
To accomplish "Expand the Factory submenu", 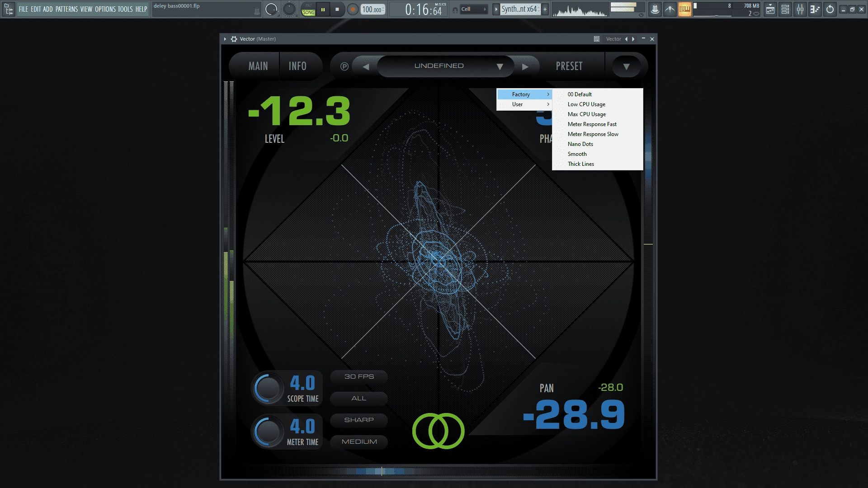I will (525, 94).
